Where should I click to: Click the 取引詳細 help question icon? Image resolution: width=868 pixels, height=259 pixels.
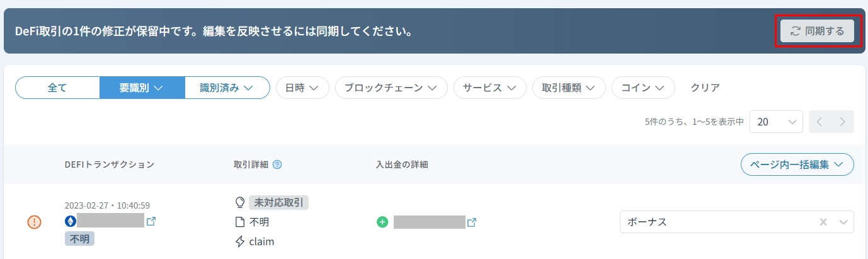pos(277,164)
